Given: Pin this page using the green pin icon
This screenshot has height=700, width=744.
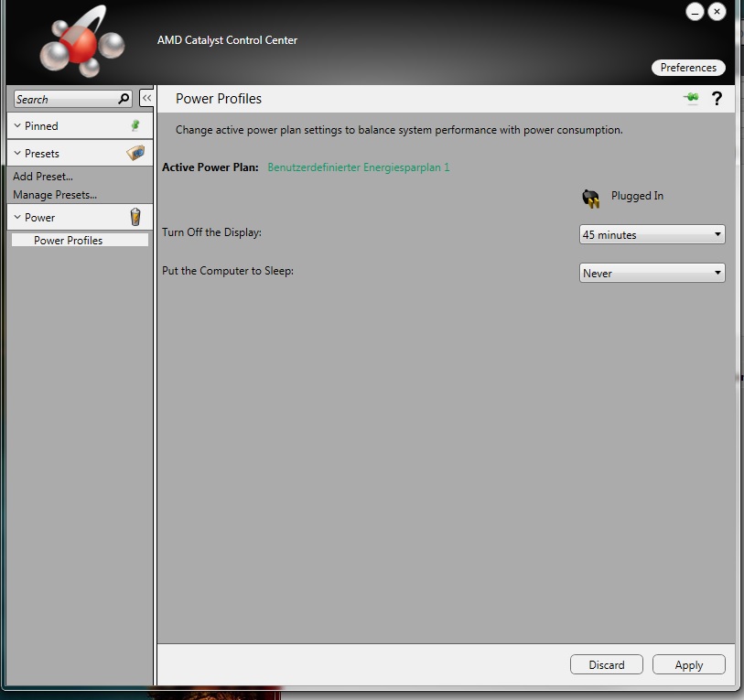Looking at the screenshot, I should coord(691,97).
